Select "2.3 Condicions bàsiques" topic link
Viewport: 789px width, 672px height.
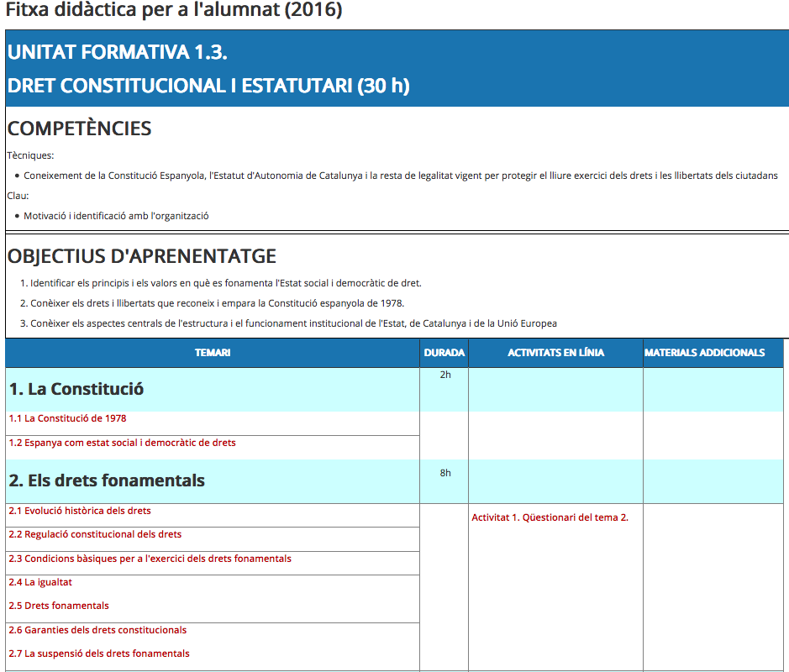click(150, 559)
